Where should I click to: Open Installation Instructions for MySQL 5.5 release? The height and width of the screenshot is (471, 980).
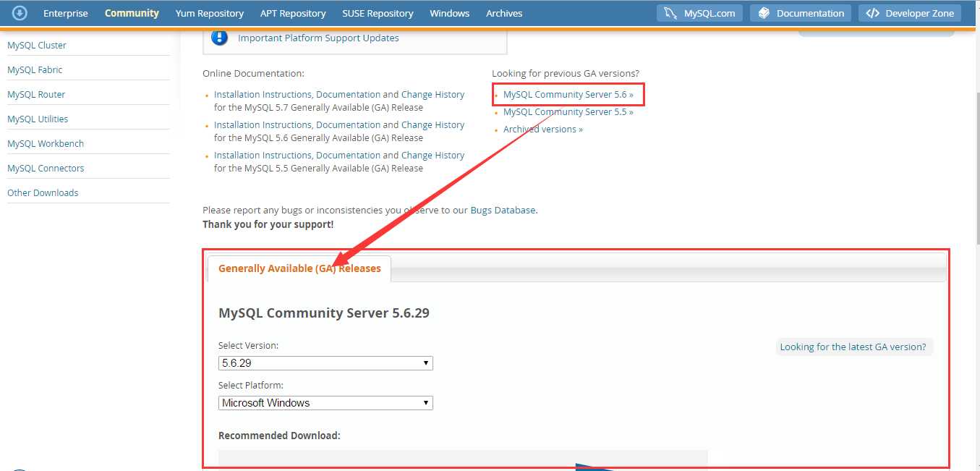coord(263,155)
